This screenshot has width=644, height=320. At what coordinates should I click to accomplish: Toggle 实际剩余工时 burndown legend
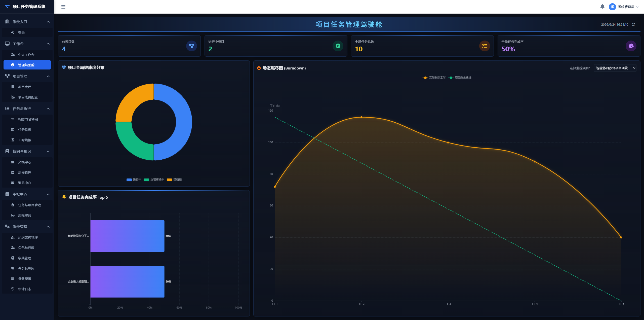pyautogui.click(x=434, y=78)
